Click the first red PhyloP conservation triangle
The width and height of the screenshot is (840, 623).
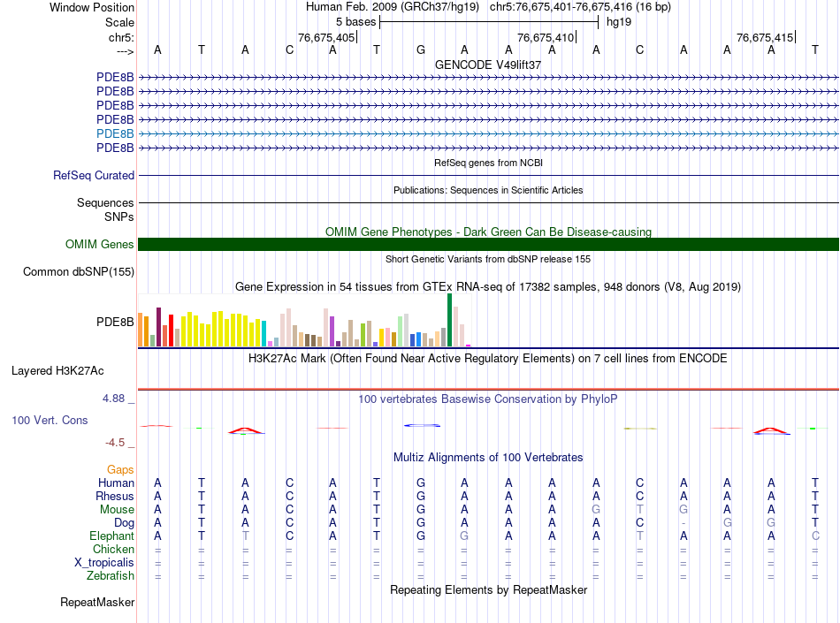[245, 430]
